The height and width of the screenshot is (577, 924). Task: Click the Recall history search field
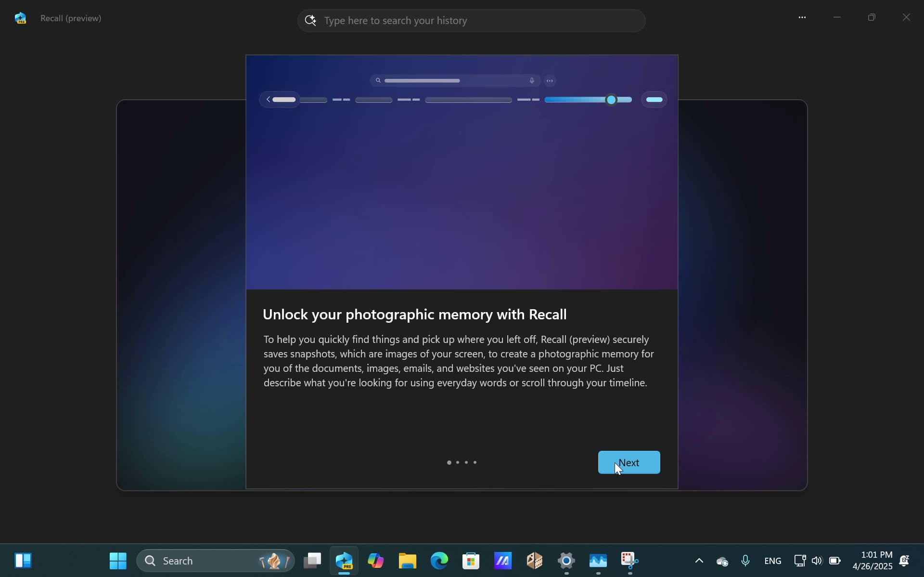click(471, 21)
